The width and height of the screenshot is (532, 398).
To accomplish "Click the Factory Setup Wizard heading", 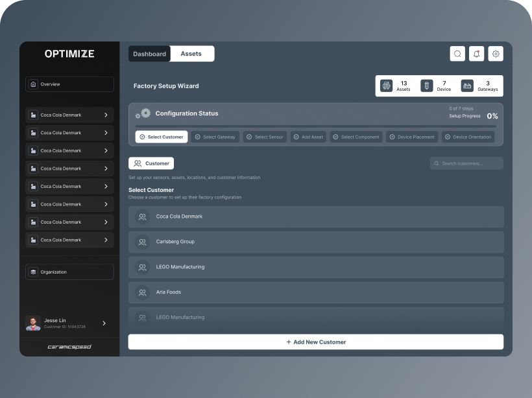I will coord(166,86).
